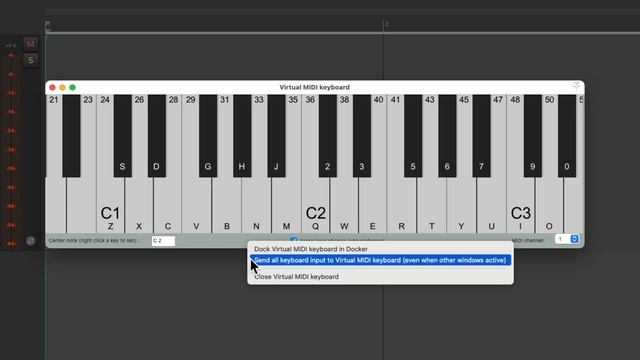
Task: Play the black key labeled 5
Action: [413, 136]
